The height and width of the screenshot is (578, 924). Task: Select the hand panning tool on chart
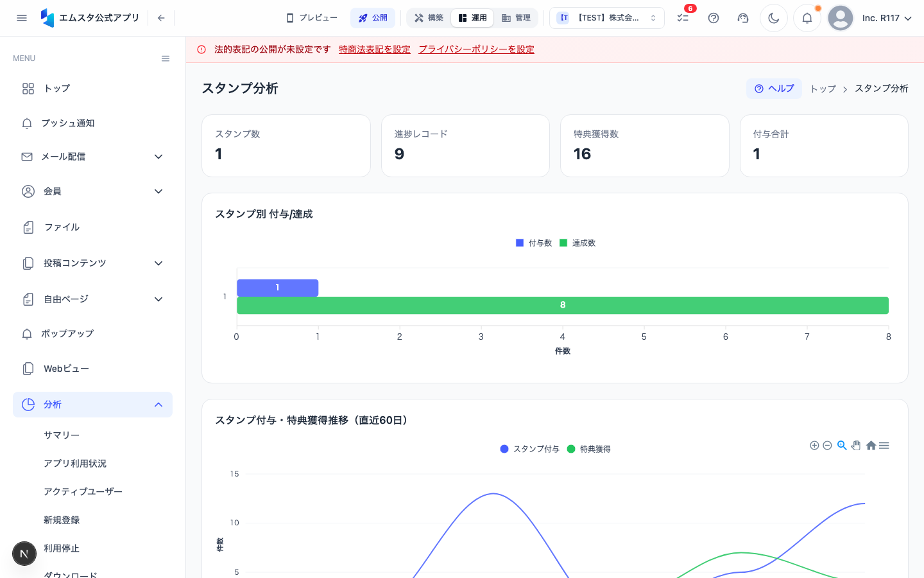(856, 445)
